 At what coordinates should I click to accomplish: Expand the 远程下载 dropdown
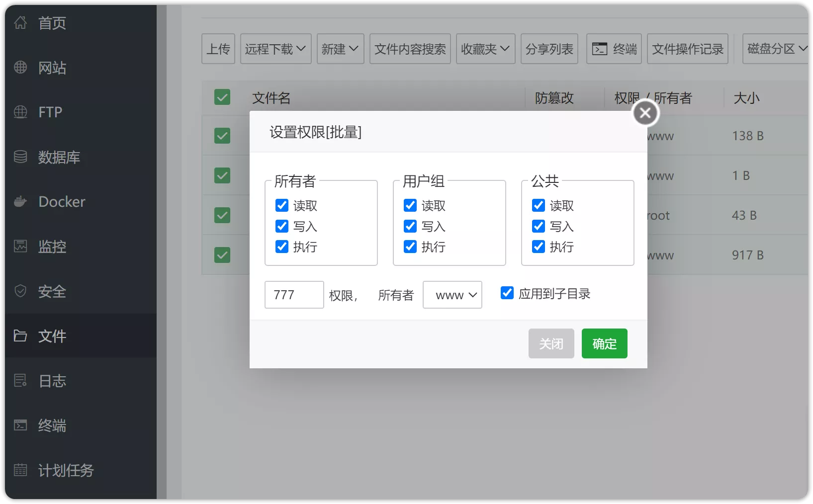pyautogui.click(x=275, y=49)
